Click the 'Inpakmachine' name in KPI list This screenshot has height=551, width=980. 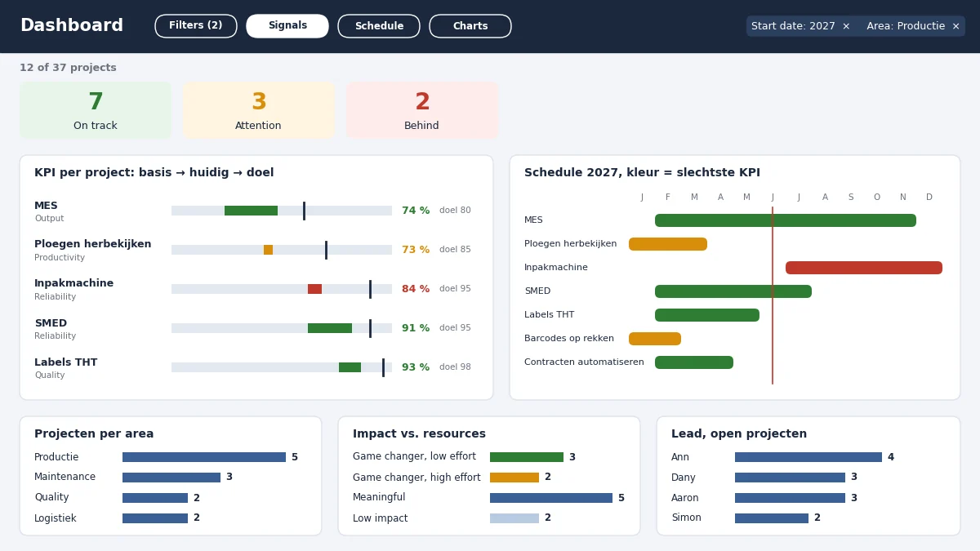coord(74,284)
